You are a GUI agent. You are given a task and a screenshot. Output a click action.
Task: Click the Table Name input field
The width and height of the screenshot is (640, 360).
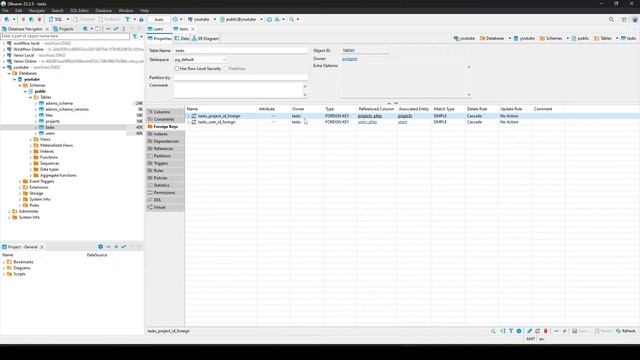pos(241,51)
